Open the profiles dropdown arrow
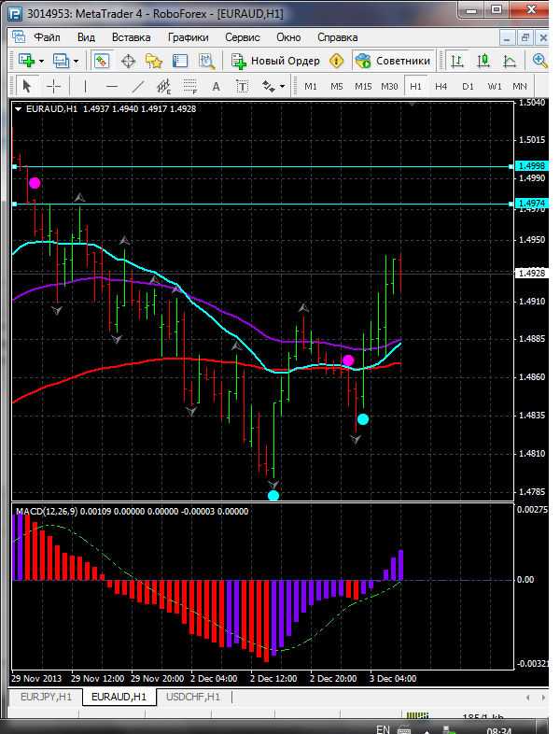This screenshot has height=734, width=560. [x=76, y=62]
